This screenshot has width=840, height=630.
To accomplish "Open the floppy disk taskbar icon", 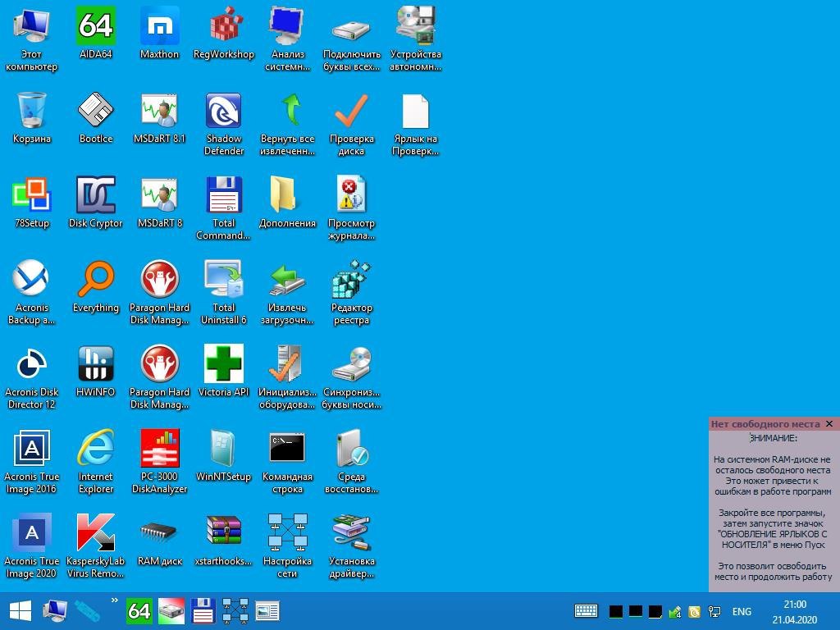I will pos(203,610).
